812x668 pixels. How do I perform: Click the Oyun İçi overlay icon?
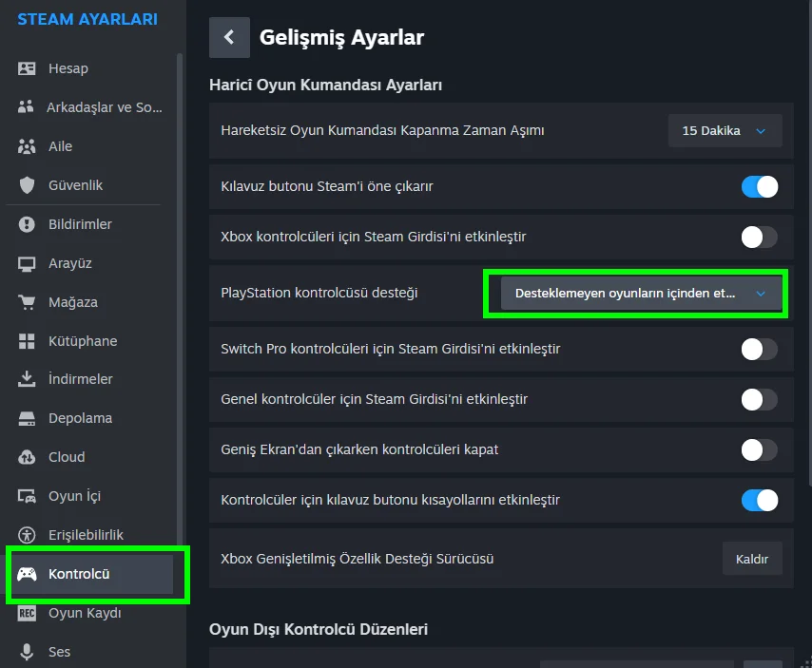pyautogui.click(x=27, y=496)
